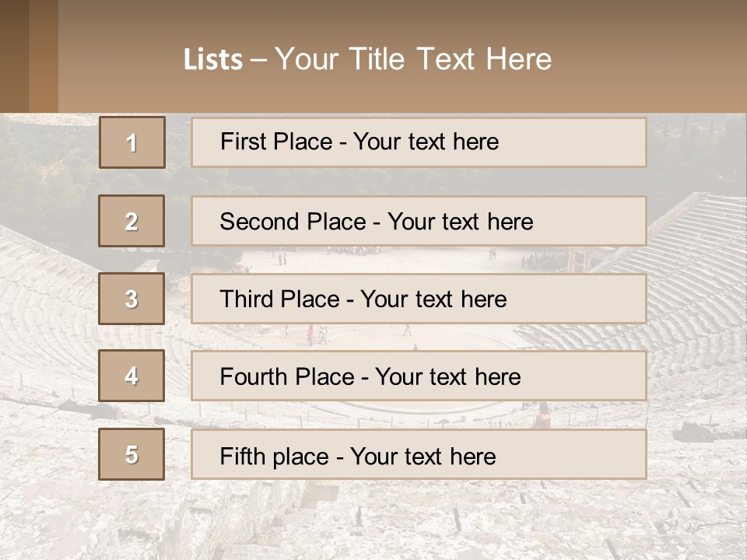Click the number 5 box

(132, 454)
